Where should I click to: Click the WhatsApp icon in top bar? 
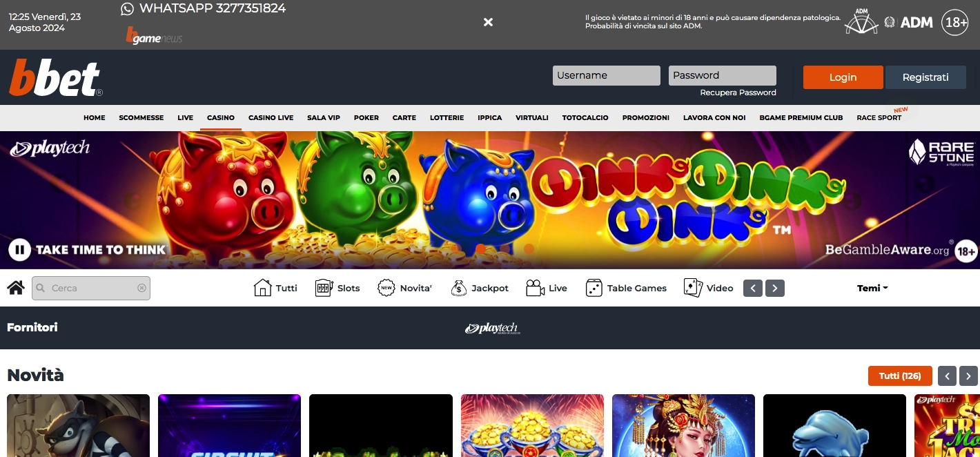[x=127, y=9]
